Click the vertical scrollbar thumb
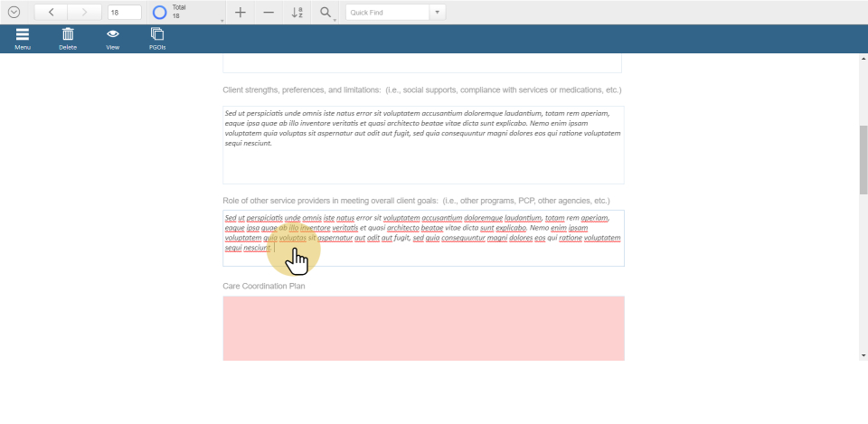The image size is (868, 424). point(863,160)
